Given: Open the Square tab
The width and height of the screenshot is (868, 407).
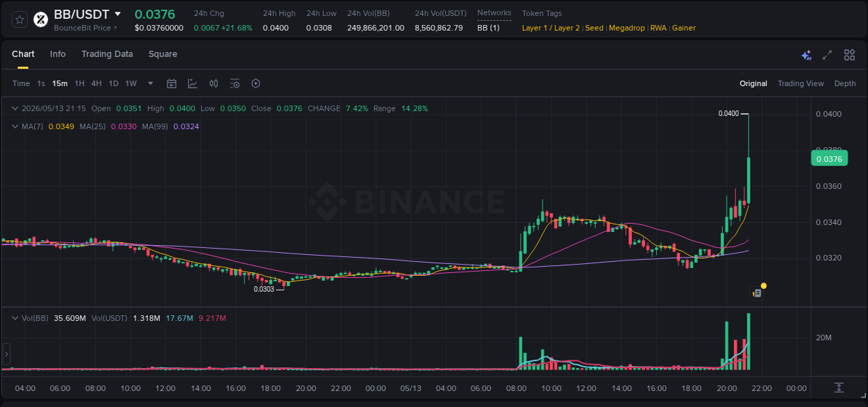Looking at the screenshot, I should click(162, 54).
